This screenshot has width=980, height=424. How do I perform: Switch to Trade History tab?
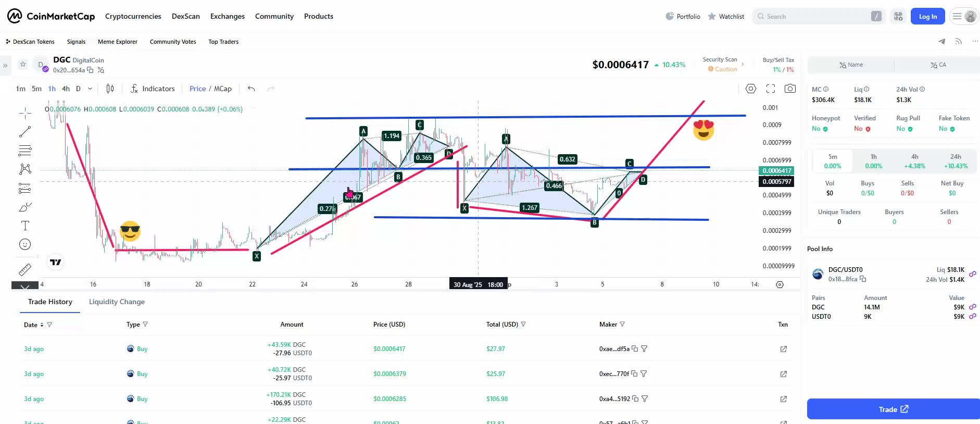point(50,302)
